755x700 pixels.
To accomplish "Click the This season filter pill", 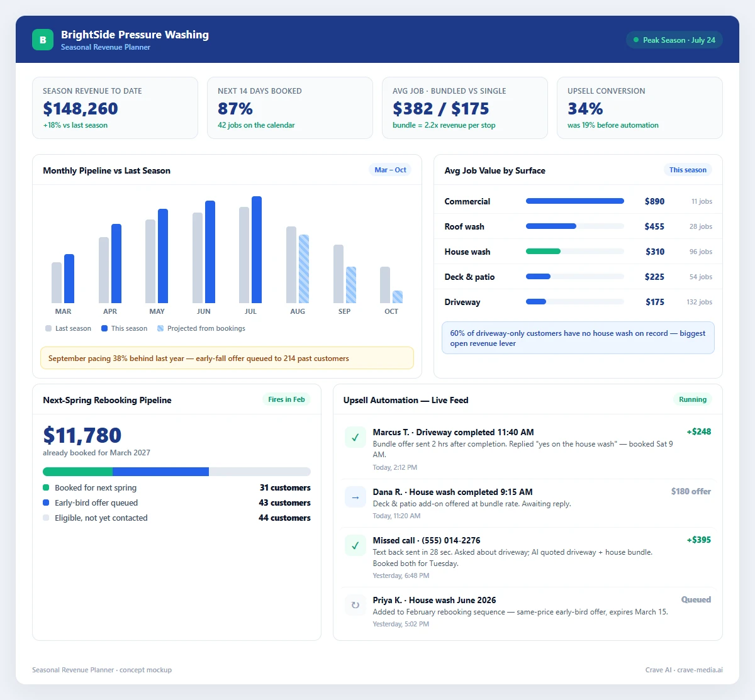I will tap(688, 170).
